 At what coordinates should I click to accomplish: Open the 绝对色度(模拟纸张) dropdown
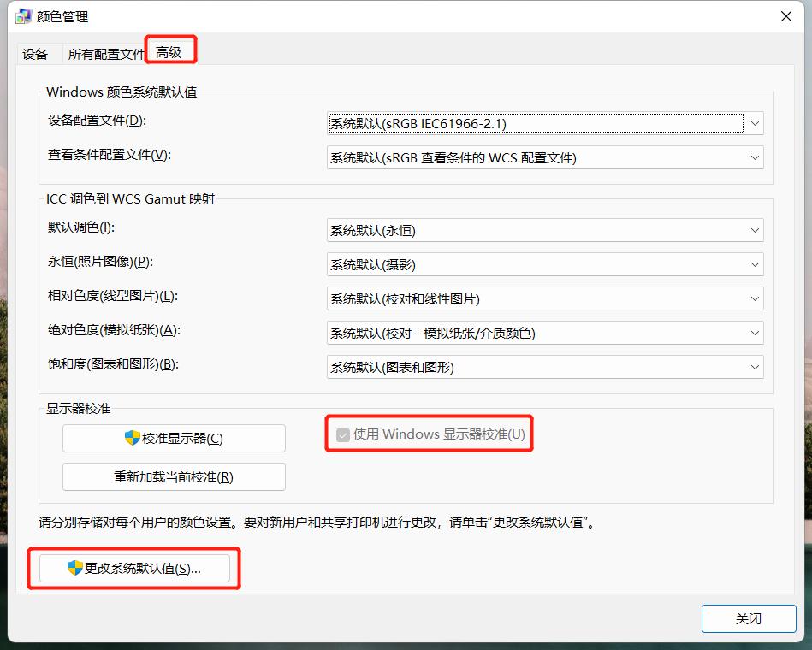pyautogui.click(x=754, y=332)
